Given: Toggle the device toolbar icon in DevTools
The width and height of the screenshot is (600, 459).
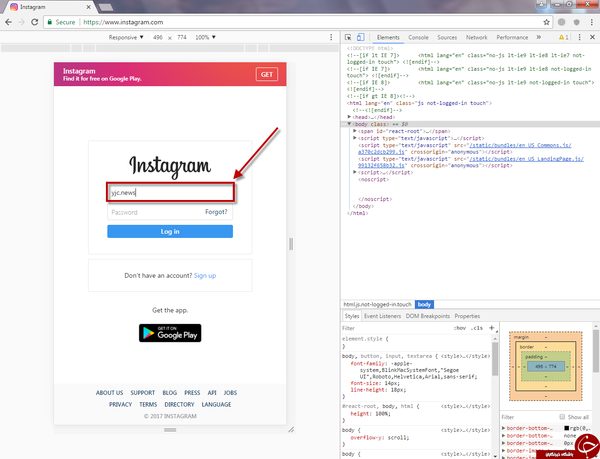Looking at the screenshot, I should pyautogui.click(x=360, y=37).
